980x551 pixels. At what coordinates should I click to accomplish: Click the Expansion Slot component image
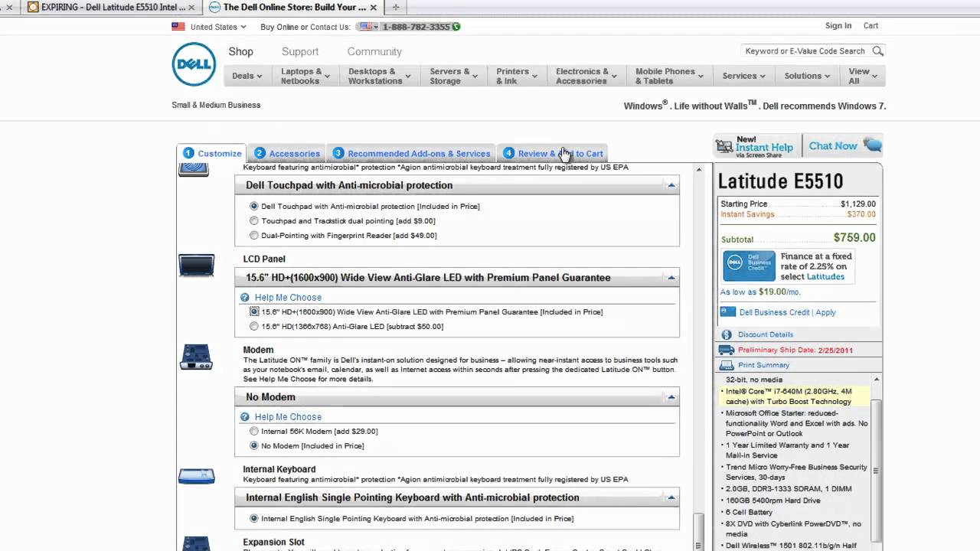pyautogui.click(x=196, y=543)
